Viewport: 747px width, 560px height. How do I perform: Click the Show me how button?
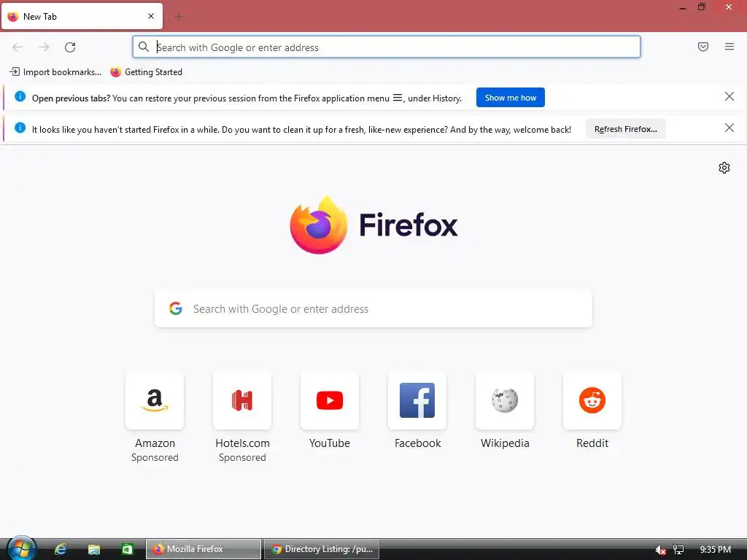tap(510, 98)
